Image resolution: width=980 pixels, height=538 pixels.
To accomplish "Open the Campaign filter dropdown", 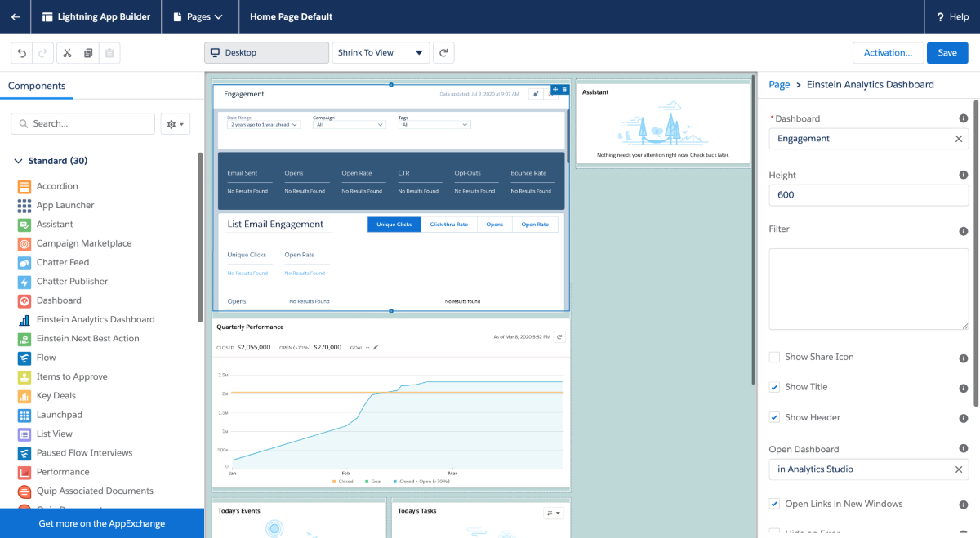I will [349, 125].
